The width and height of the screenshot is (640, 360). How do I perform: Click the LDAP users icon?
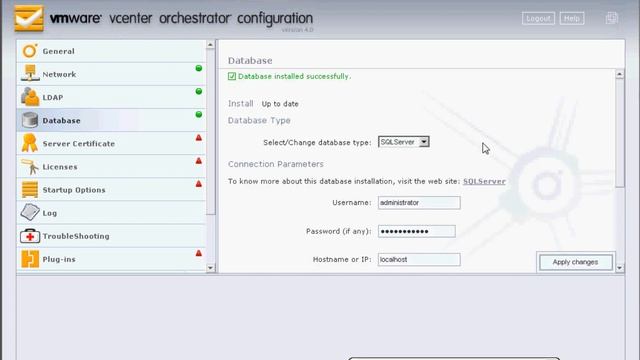30,97
